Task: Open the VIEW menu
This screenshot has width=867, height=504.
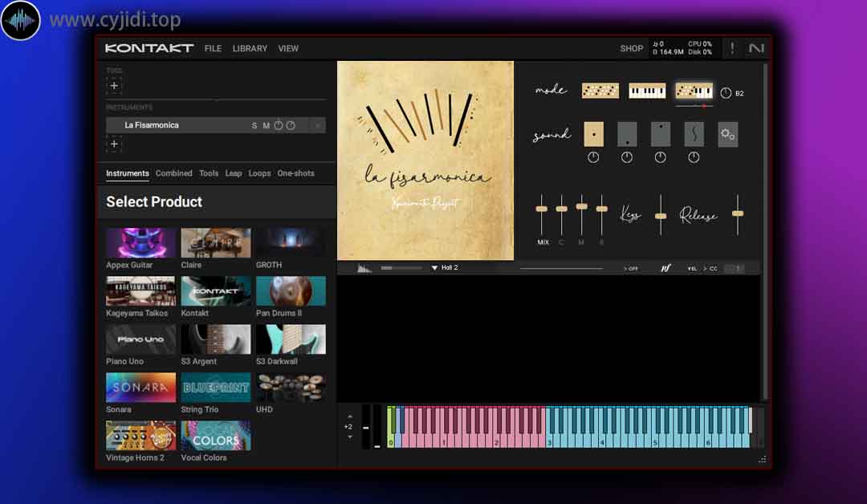Action: coord(288,49)
